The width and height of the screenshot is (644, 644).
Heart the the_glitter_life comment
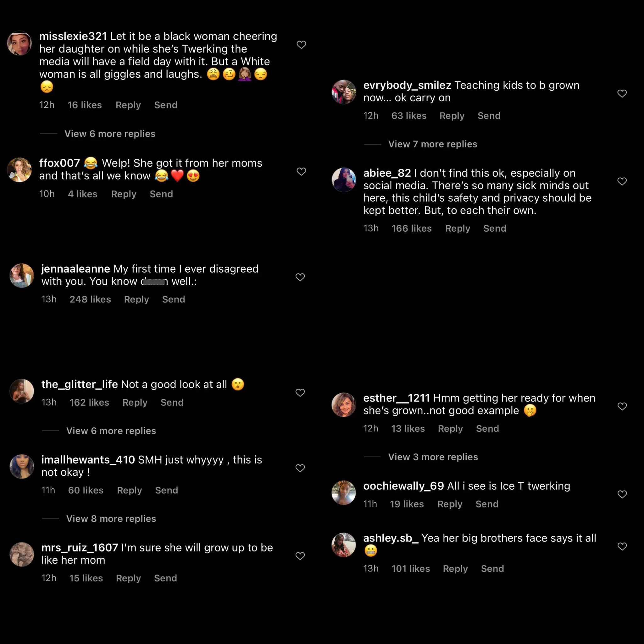300,393
